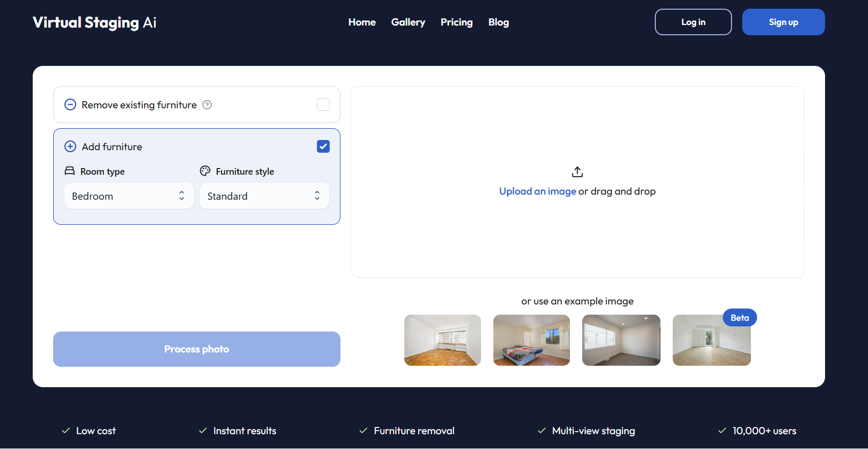Open the Pricing page

(x=456, y=22)
